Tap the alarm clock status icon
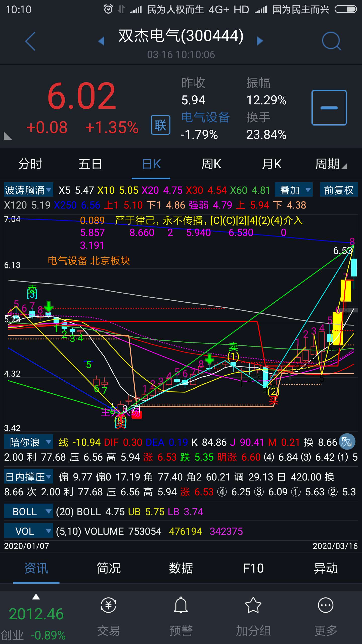The width and height of the screenshot is (362, 644). [x=108, y=9]
